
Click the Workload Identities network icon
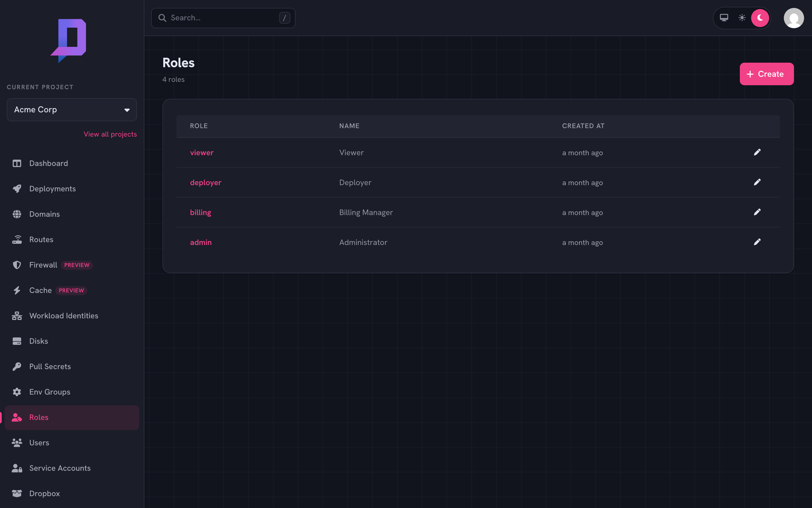17,316
